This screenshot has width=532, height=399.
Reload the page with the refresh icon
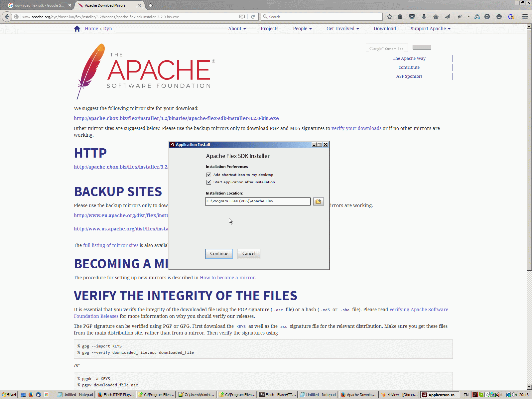253,17
